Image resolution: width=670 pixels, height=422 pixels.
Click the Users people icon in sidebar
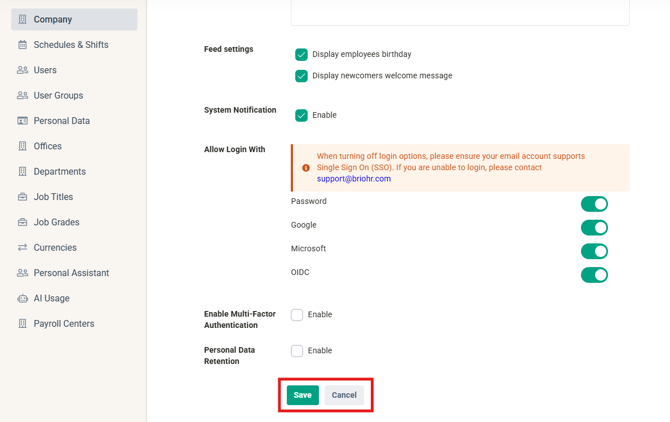pyautogui.click(x=22, y=70)
